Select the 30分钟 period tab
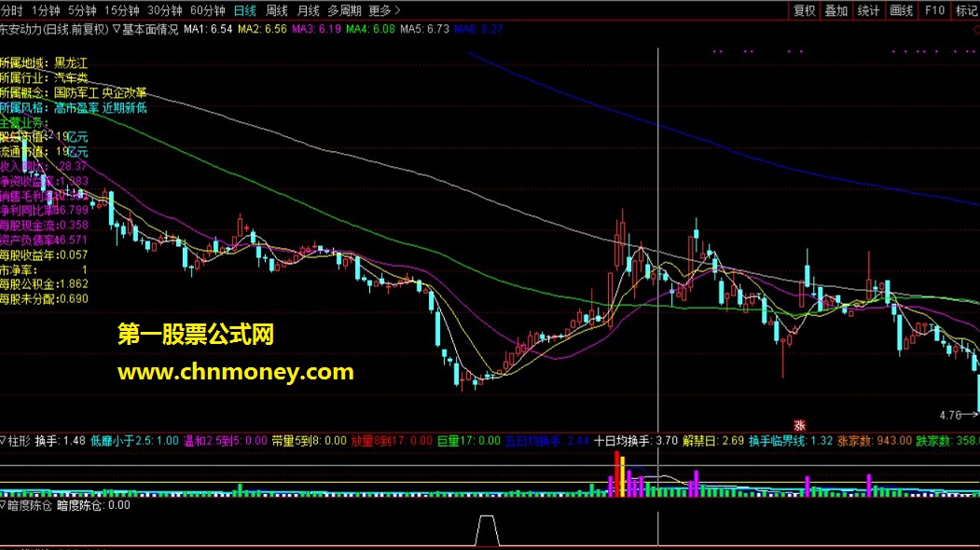 [164, 10]
